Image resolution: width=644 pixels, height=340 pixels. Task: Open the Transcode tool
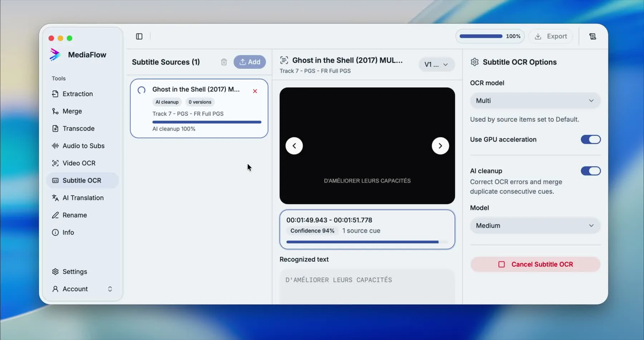[x=82, y=128]
